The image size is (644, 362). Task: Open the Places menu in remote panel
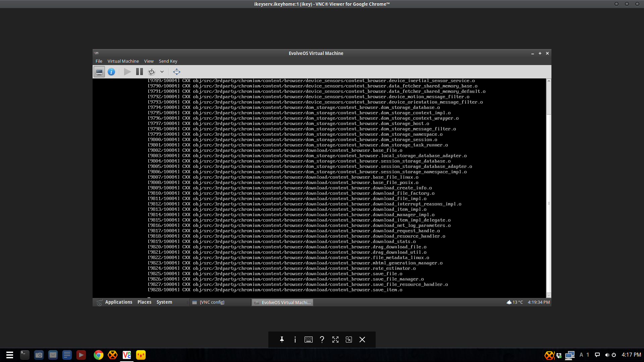tap(144, 302)
